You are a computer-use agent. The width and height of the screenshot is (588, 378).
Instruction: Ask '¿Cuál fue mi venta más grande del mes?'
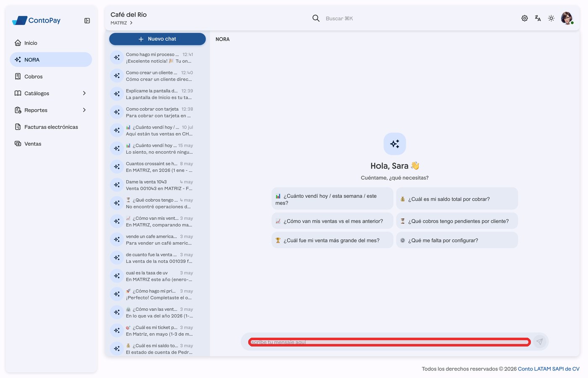click(x=332, y=240)
